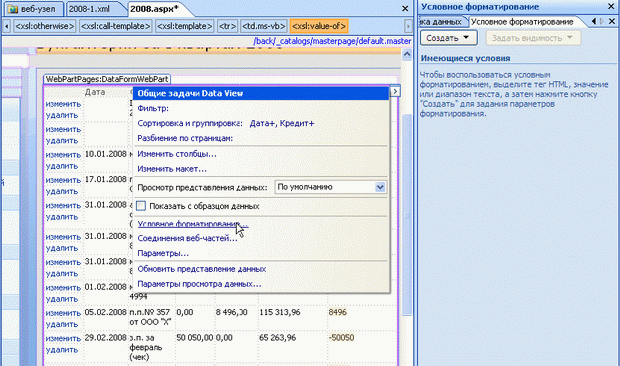Toggle Показать с образцом данных checkbox
This screenshot has width=620, height=366.
pos(141,206)
